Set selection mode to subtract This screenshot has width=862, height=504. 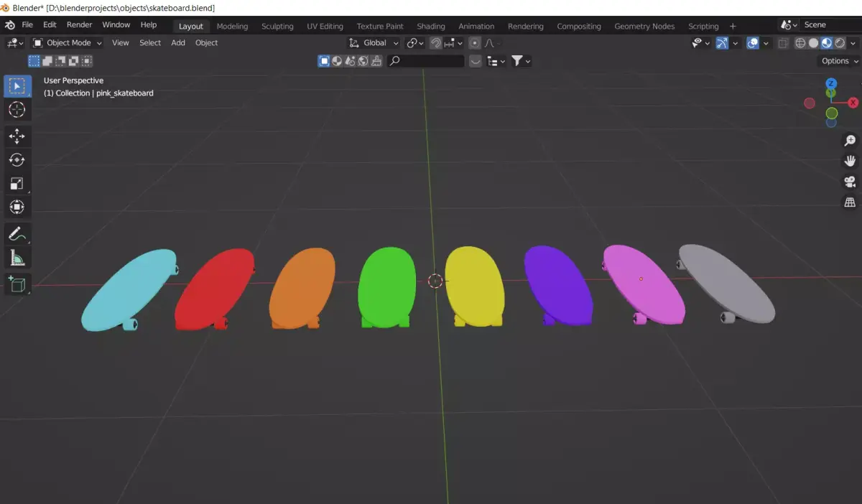pos(60,62)
